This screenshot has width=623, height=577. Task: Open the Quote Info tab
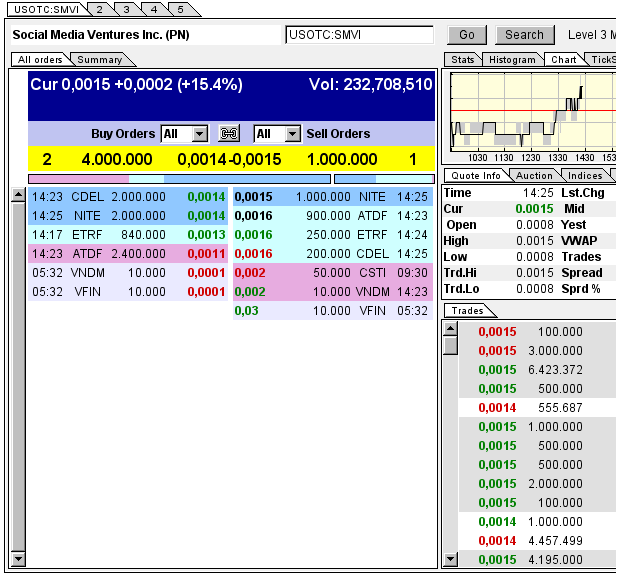point(476,176)
